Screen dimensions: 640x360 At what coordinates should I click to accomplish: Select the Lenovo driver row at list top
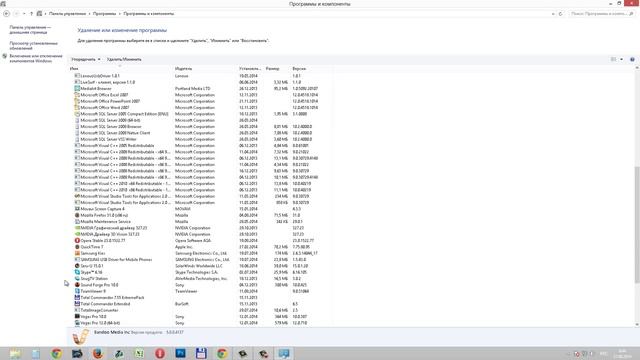pos(199,76)
